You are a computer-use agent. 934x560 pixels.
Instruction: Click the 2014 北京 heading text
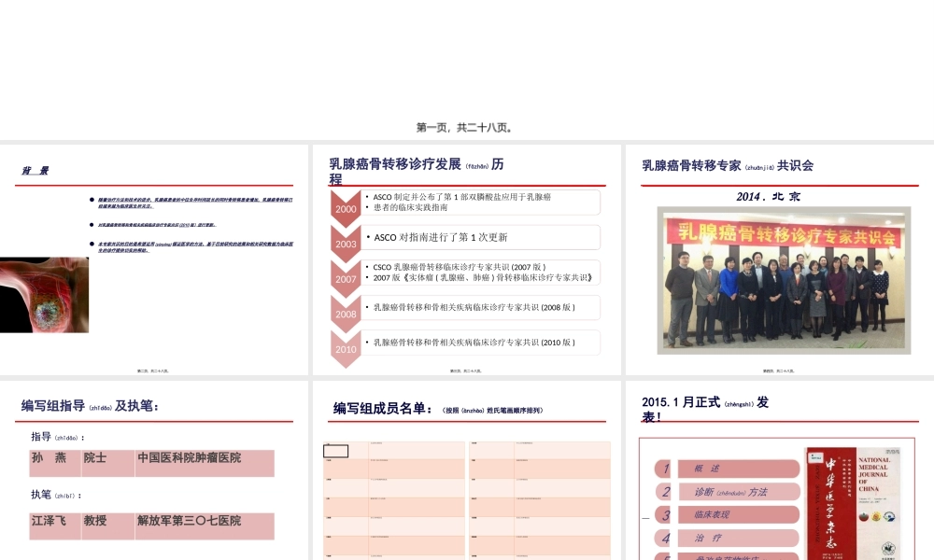click(768, 197)
